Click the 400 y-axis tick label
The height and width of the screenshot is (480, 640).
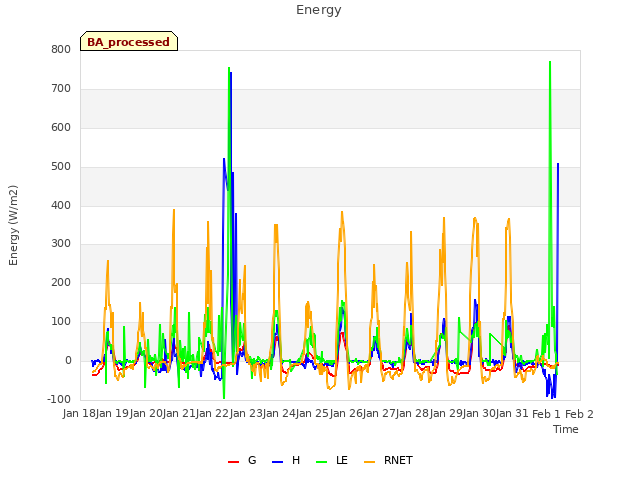(61, 205)
